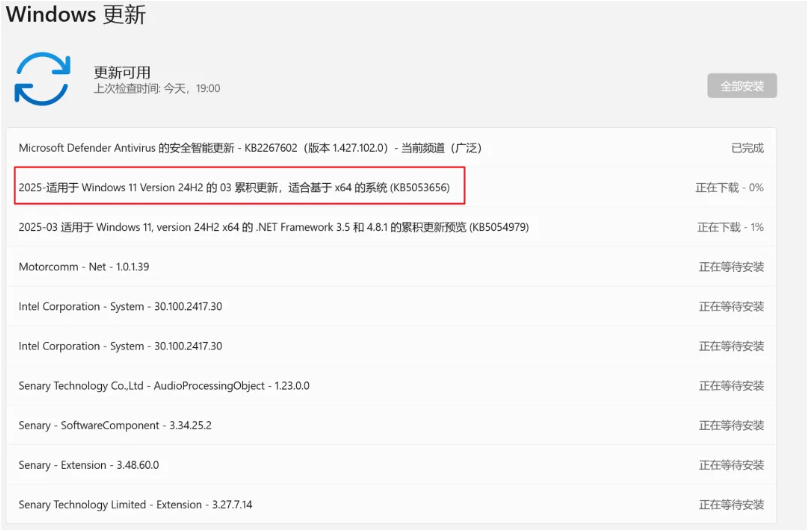Select the Motorcomm - Net - 1.0.1.39 row

point(391,267)
